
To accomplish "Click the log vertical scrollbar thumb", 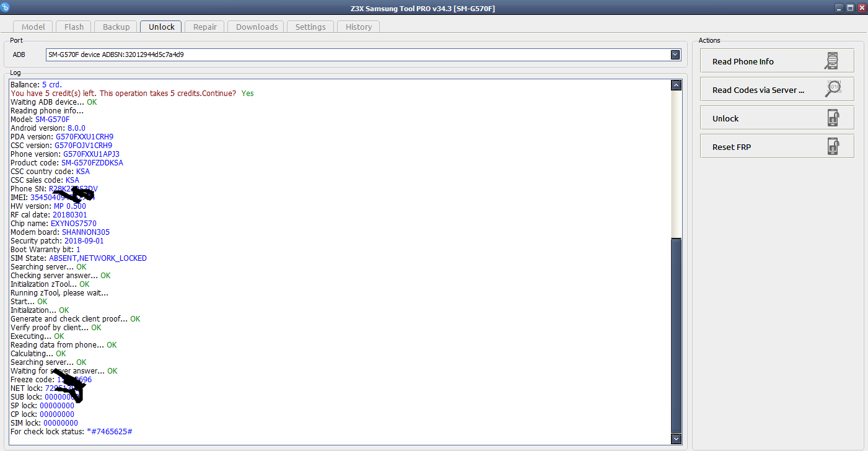I will [676, 335].
